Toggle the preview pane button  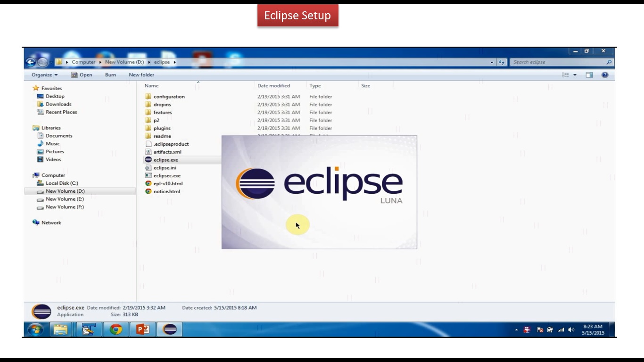point(589,75)
